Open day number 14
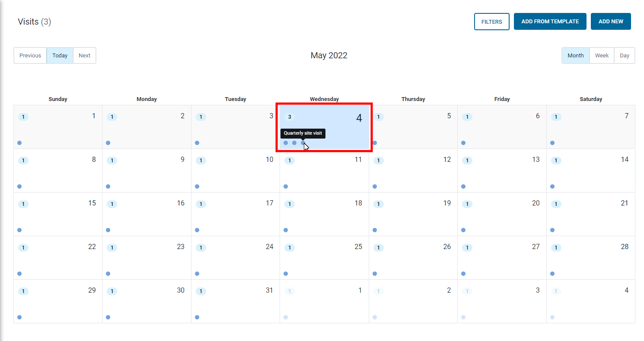Screen dimensions: 644x341 [625, 160]
